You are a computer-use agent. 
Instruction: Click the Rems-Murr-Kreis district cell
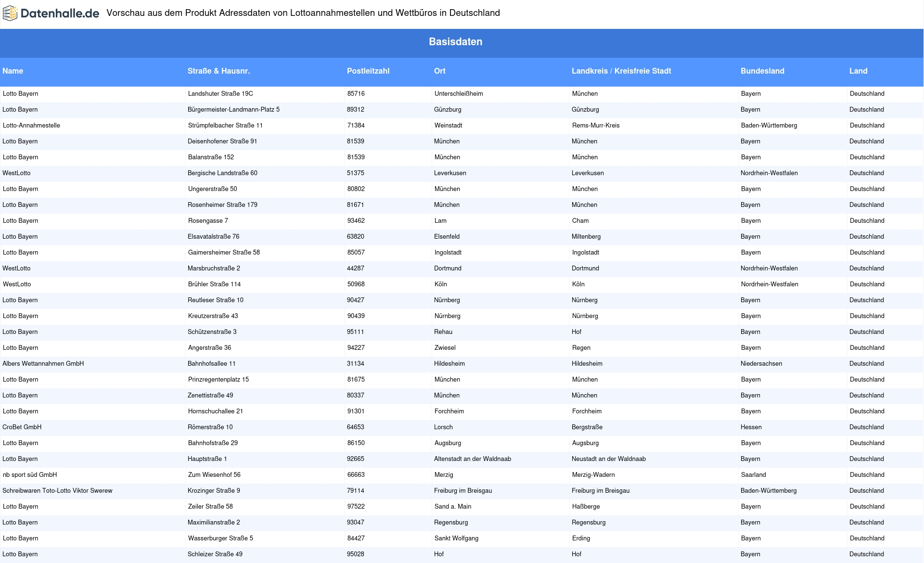[596, 126]
